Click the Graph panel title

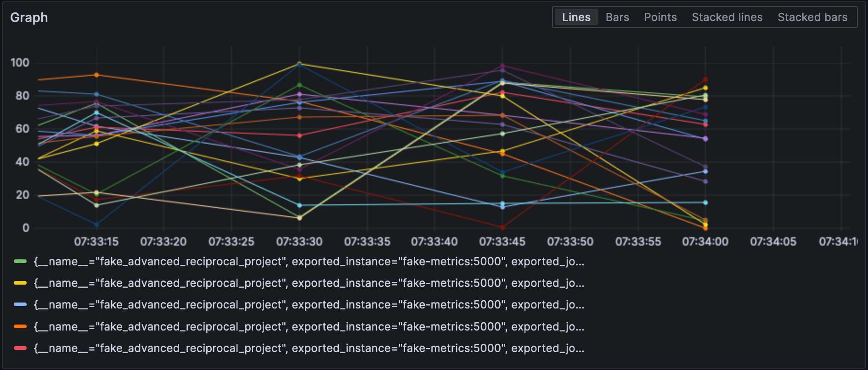pyautogui.click(x=29, y=17)
